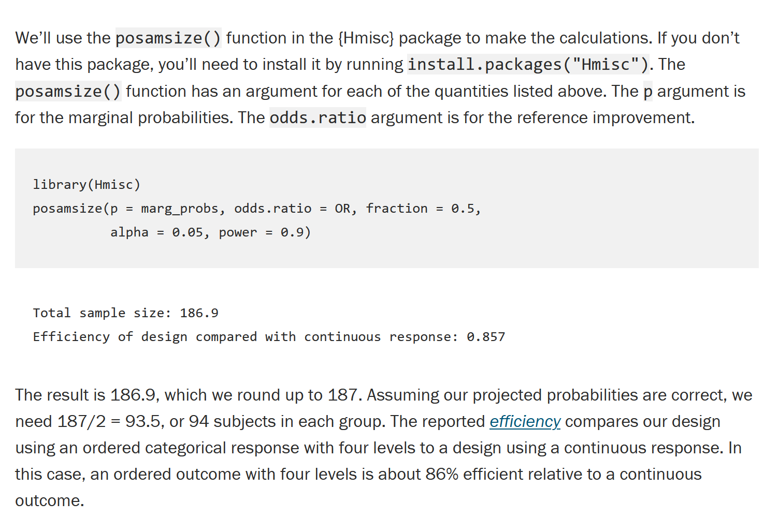The height and width of the screenshot is (532, 778).
Task: Click the posamsize(p = marg_probs code line
Action: click(x=257, y=209)
